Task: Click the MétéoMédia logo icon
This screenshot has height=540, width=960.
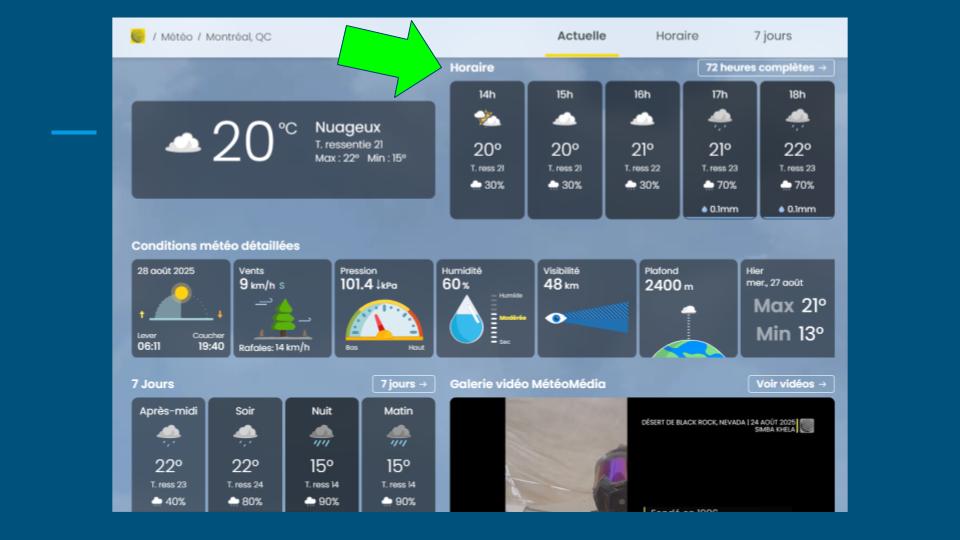Action: pos(137,37)
